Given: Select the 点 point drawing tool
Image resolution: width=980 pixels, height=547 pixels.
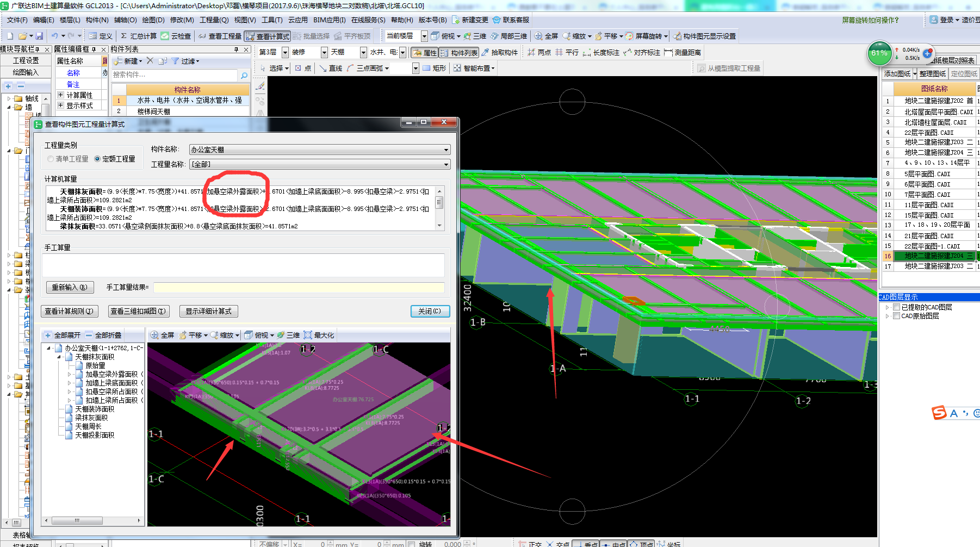Looking at the screenshot, I should [303, 68].
